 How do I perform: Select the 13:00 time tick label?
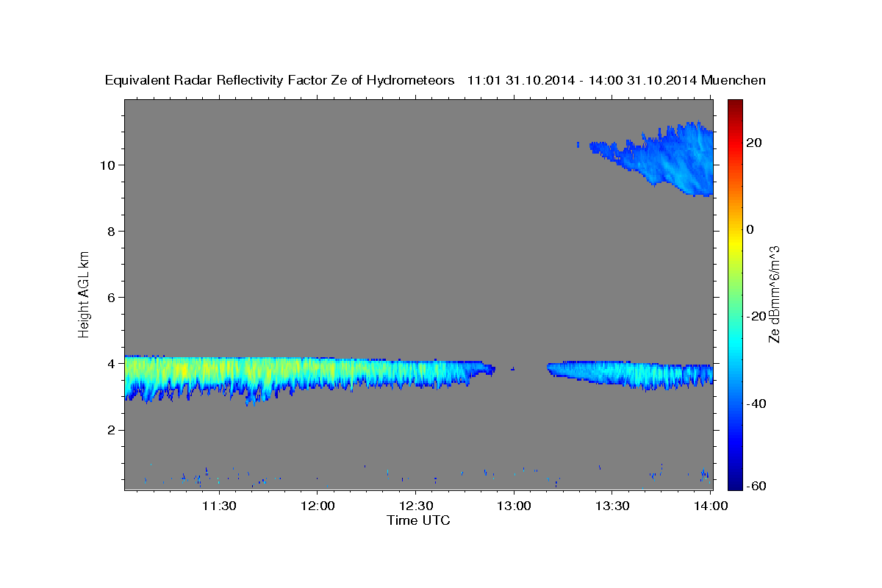514,506
